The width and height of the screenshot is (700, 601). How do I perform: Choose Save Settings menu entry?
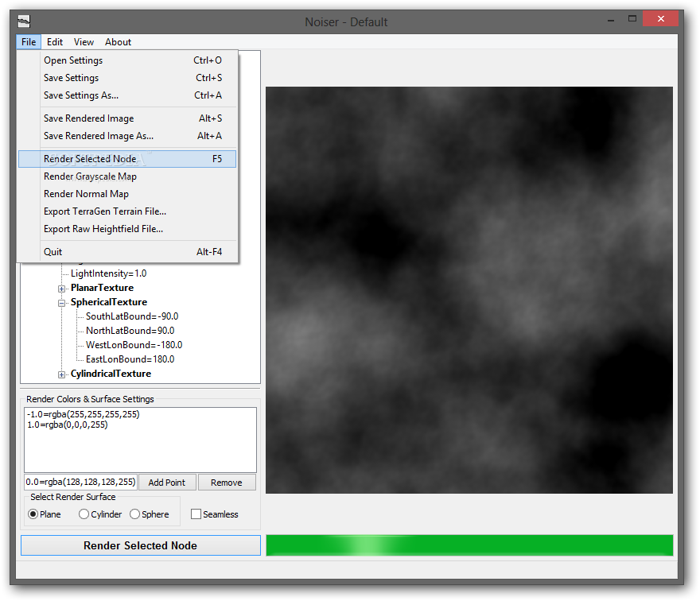point(127,78)
